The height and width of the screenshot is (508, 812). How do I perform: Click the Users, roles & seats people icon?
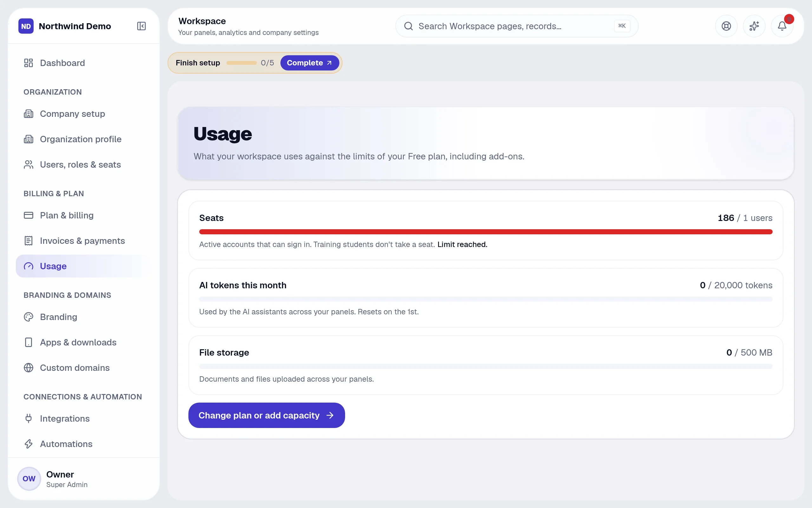point(29,165)
